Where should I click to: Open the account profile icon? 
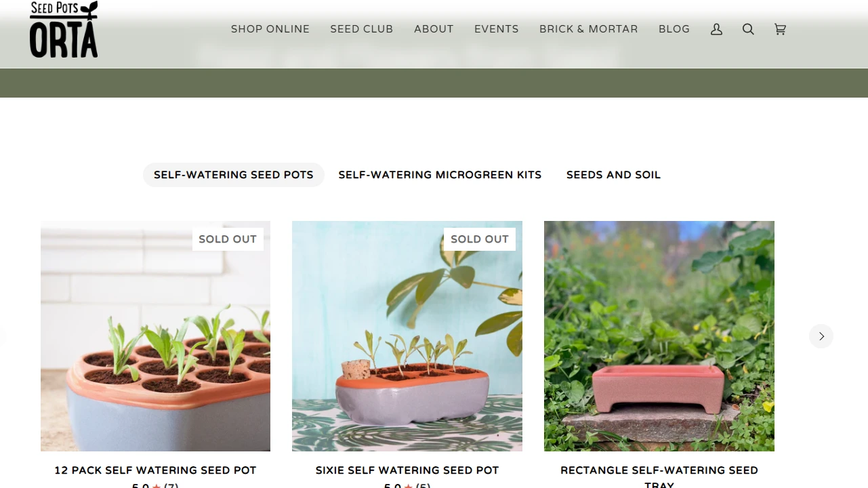[716, 29]
